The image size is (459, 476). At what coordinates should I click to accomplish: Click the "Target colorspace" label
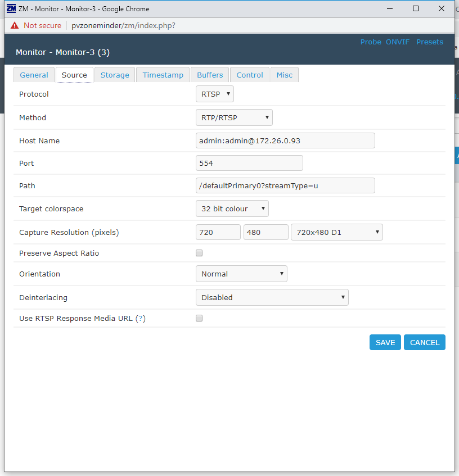(x=51, y=209)
